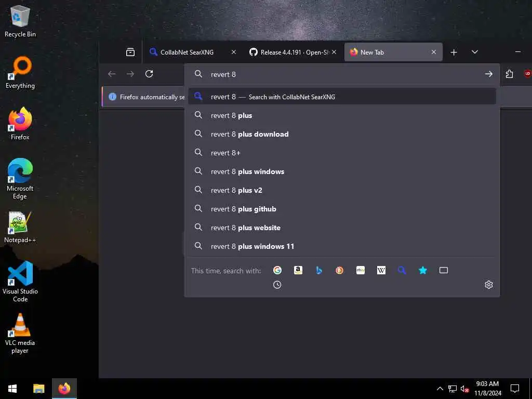532x399 pixels.
Task: Select 'Search with CollabNet SearXNG' suggestion
Action: coord(342,97)
